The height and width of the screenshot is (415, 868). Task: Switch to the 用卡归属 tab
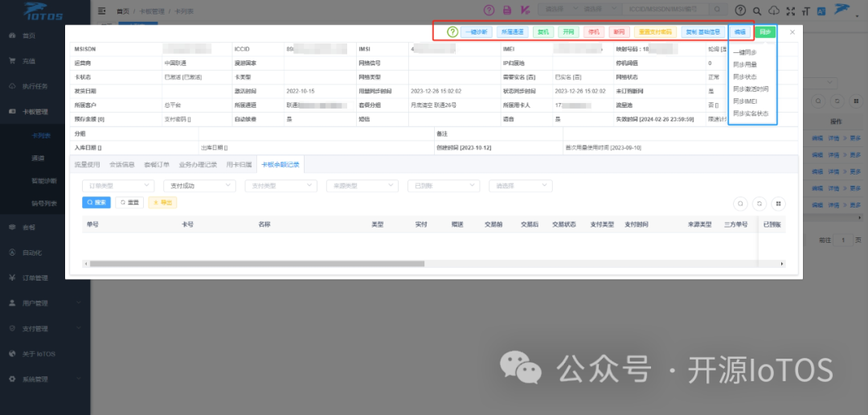(239, 164)
